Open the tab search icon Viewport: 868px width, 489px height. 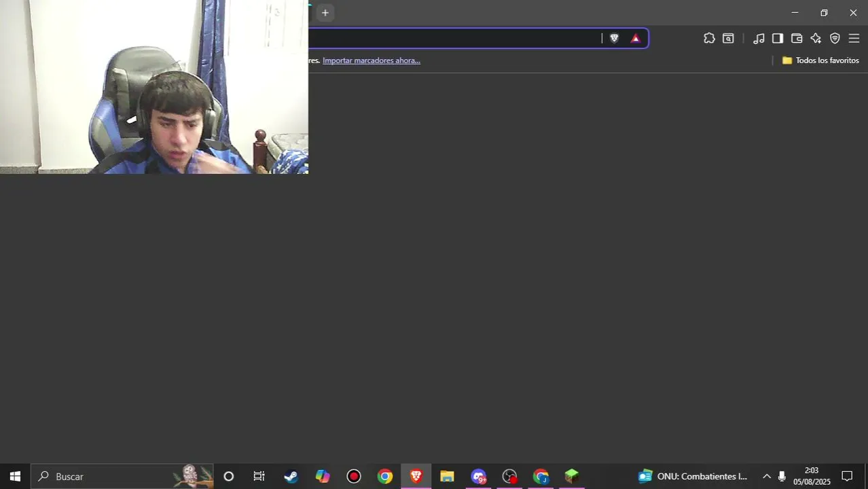coord(728,39)
